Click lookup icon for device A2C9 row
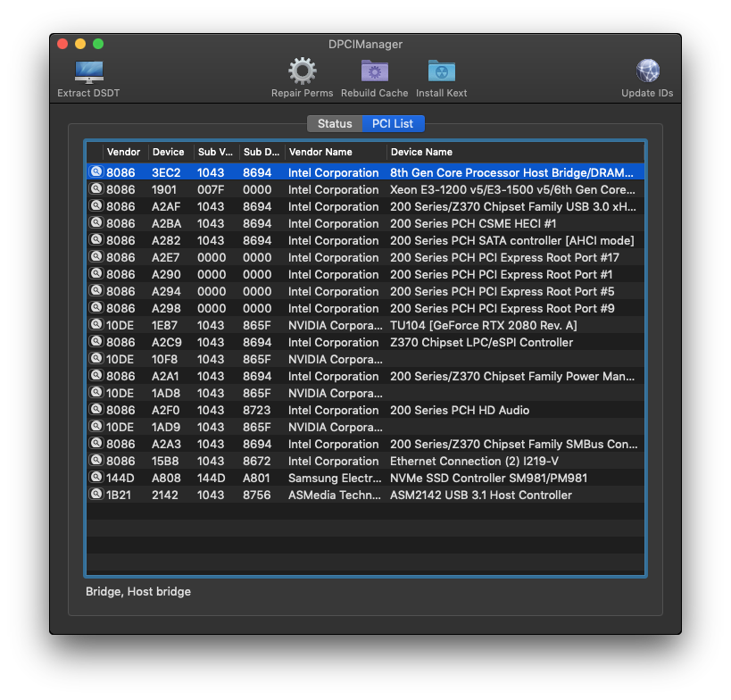 (x=96, y=341)
